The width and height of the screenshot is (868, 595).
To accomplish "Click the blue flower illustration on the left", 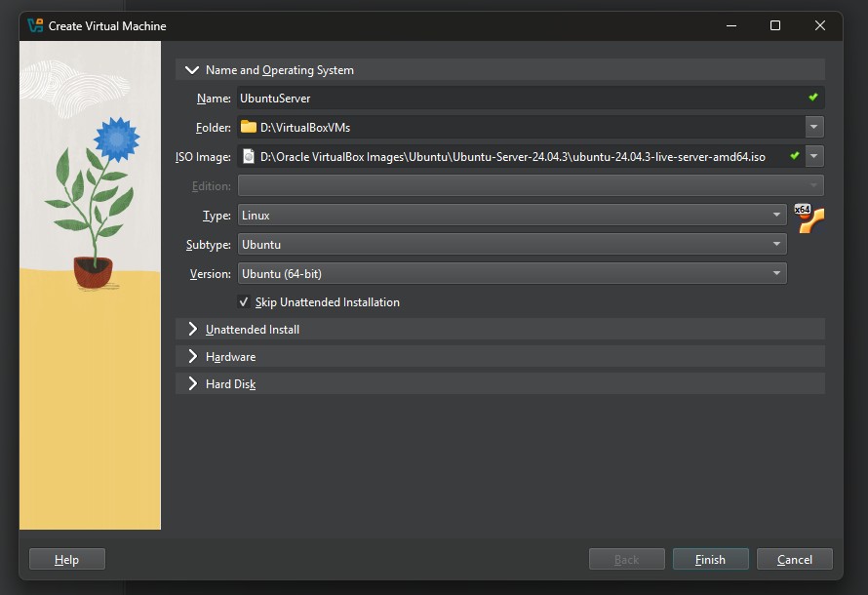I will tap(116, 139).
